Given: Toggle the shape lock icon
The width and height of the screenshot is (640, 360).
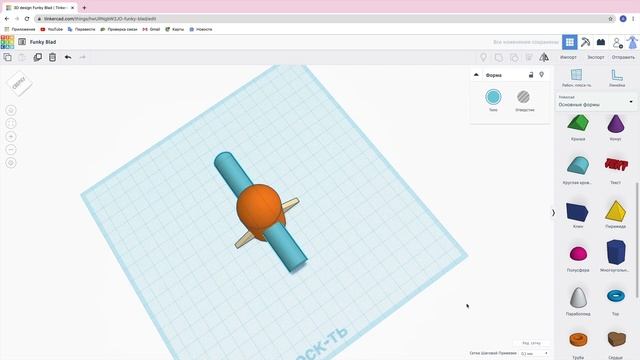Looking at the screenshot, I should (x=531, y=75).
